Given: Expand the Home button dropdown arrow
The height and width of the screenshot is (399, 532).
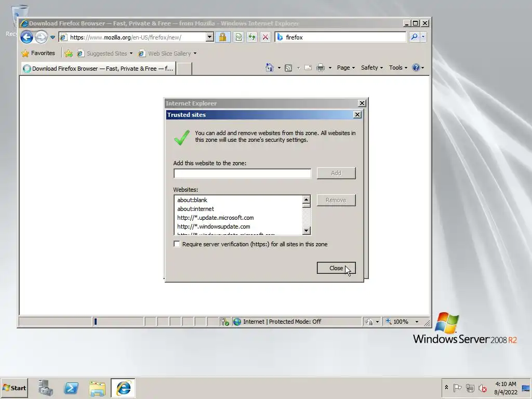Looking at the screenshot, I should pos(279,68).
